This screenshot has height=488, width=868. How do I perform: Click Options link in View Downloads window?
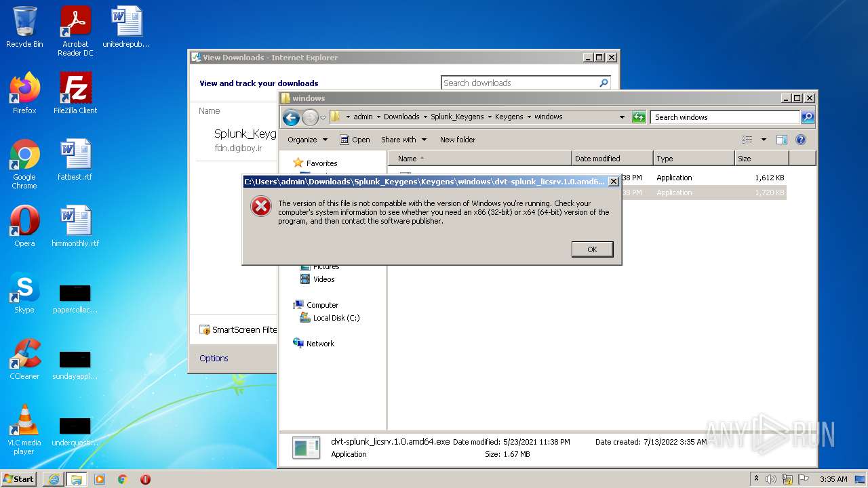[x=214, y=358]
